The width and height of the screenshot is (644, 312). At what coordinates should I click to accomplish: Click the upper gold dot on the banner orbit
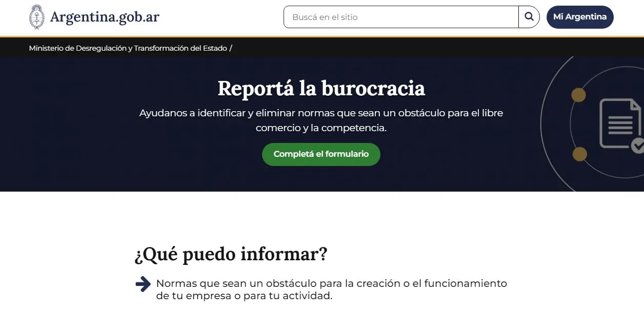tap(579, 95)
